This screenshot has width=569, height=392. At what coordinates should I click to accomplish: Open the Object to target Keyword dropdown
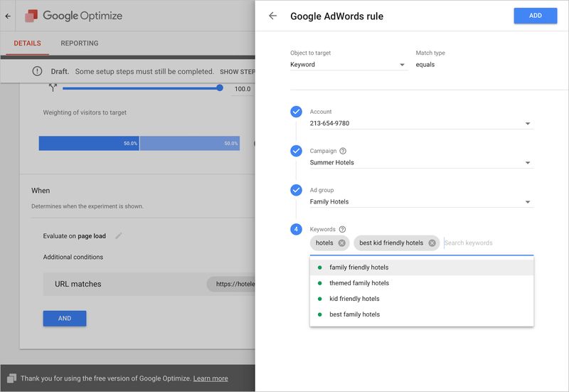pyautogui.click(x=348, y=65)
